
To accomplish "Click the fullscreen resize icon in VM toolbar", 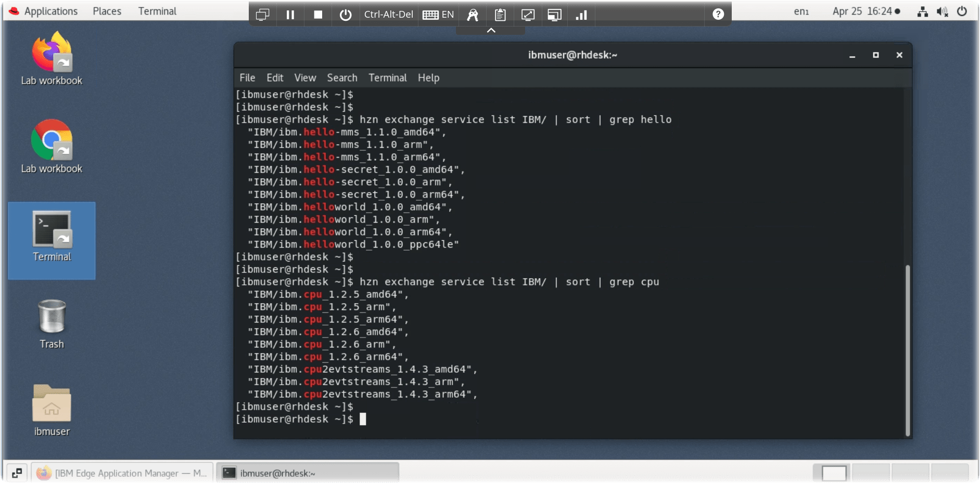I will (x=528, y=15).
